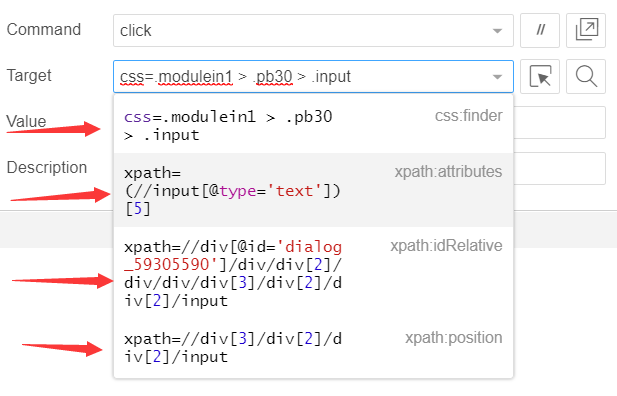Click the Description label
The image size is (617, 396).
(x=47, y=168)
